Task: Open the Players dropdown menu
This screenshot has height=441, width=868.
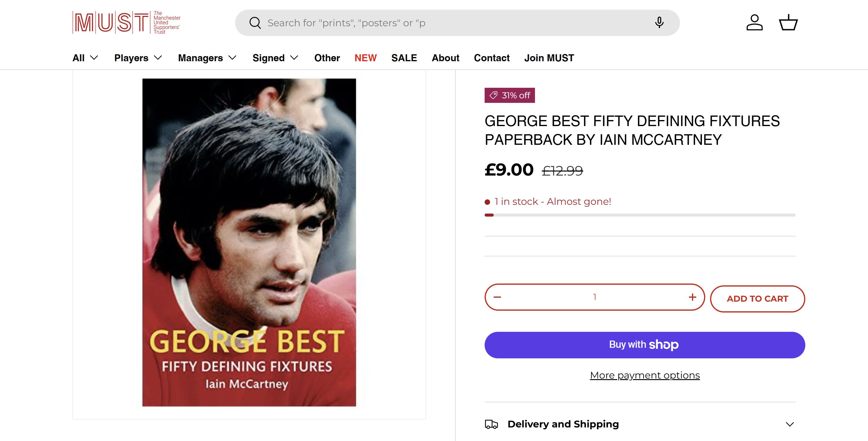Action: [138, 58]
